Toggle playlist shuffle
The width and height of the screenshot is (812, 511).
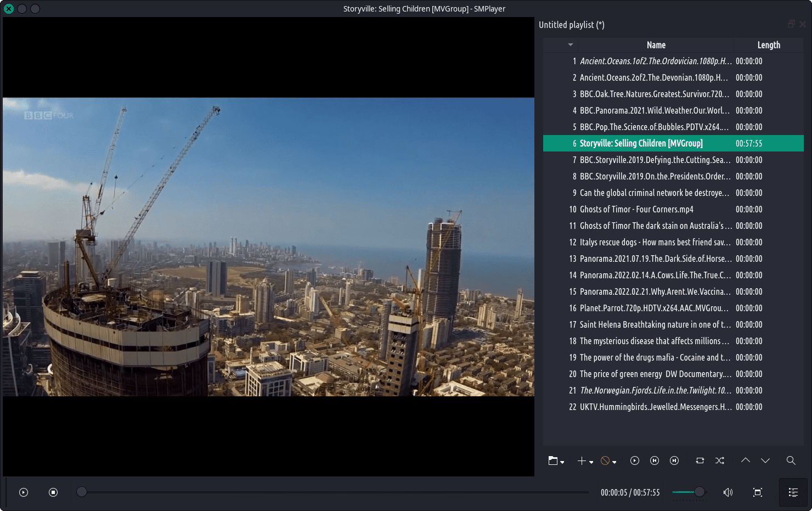720,461
